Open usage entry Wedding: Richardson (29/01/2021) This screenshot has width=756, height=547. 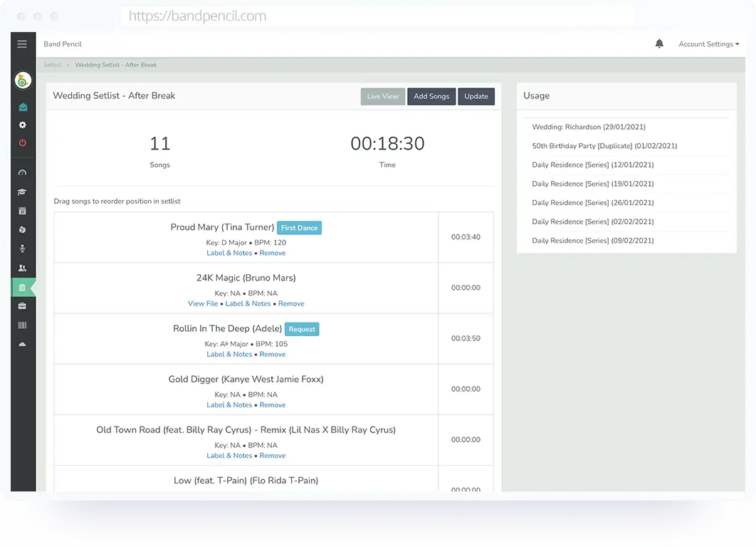[589, 127]
